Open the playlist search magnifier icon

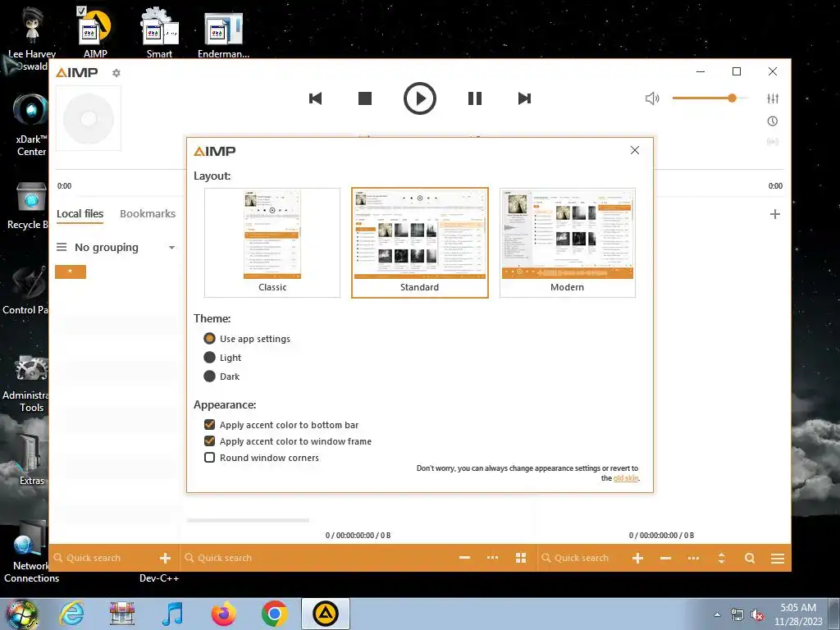(750, 558)
